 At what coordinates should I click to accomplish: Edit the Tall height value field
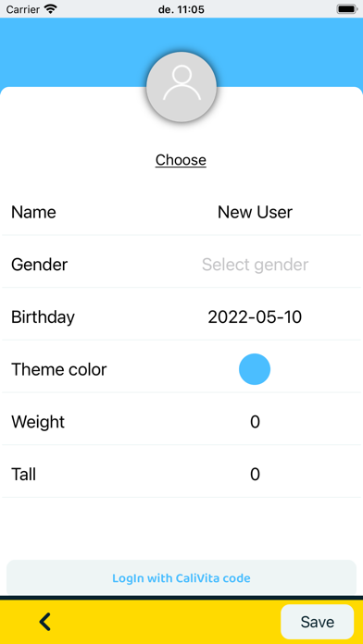point(255,475)
